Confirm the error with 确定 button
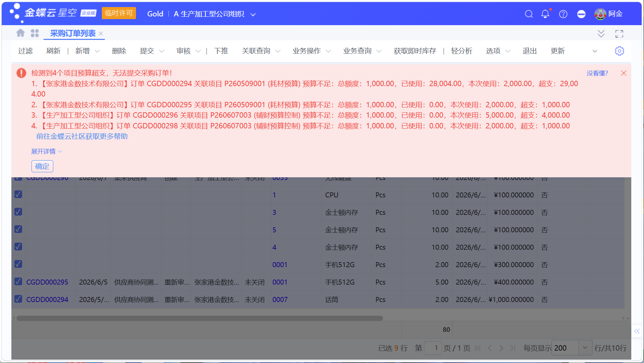Viewport: 644px width, 363px height. [42, 166]
